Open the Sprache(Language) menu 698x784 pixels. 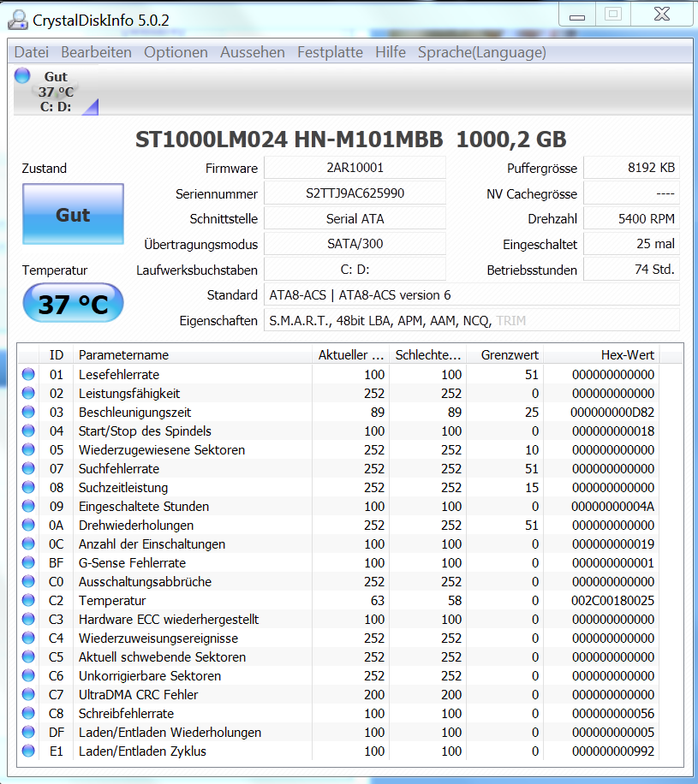pyautogui.click(x=482, y=52)
